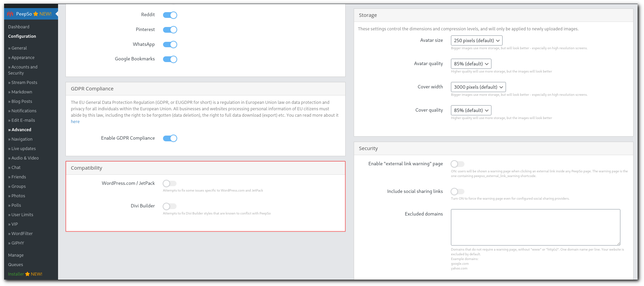The height and width of the screenshot is (286, 644).
Task: Open Navigation settings
Action: pyautogui.click(x=20, y=139)
